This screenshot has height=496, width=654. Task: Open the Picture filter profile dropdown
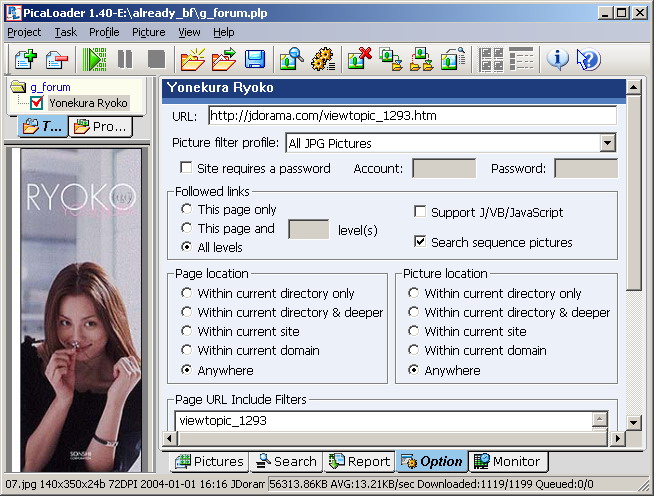tap(608, 143)
